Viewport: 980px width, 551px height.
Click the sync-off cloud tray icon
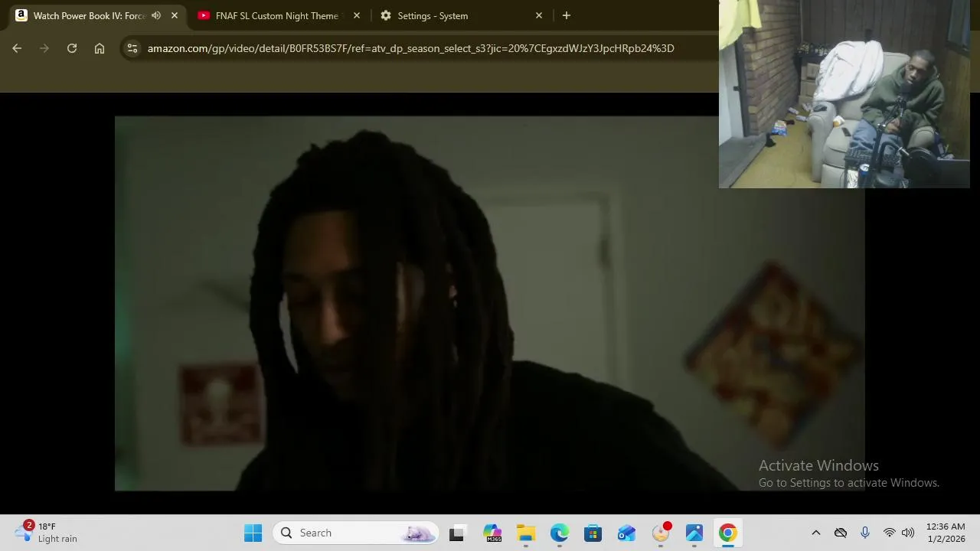(x=841, y=533)
